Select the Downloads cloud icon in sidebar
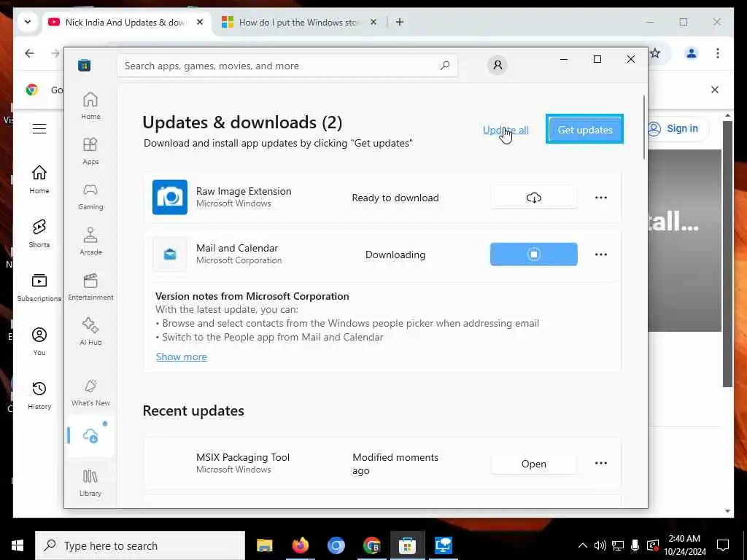This screenshot has width=747, height=560. tap(90, 436)
